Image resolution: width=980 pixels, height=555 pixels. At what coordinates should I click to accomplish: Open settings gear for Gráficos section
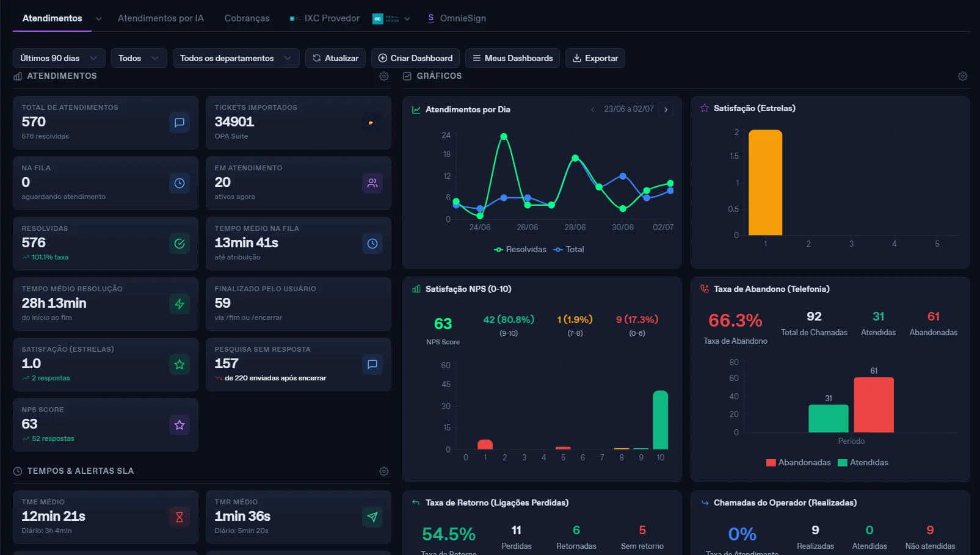[x=963, y=76]
